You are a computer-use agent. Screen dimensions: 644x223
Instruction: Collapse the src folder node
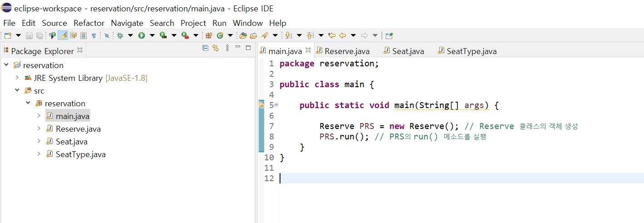(17, 90)
